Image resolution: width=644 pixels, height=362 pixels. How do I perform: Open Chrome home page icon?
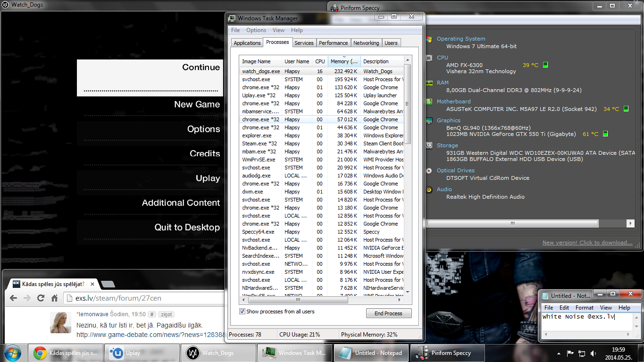pos(55,298)
